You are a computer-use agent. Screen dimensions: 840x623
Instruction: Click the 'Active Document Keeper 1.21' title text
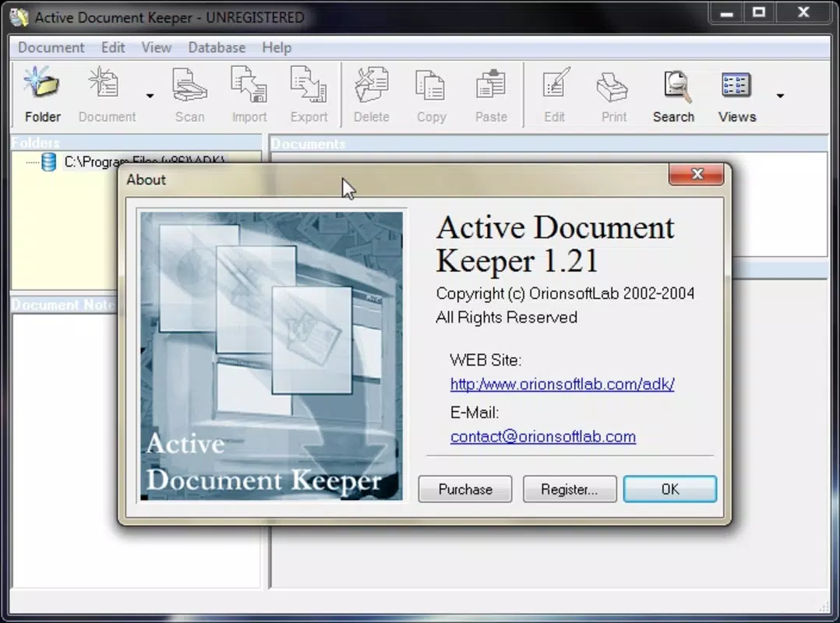tap(555, 244)
